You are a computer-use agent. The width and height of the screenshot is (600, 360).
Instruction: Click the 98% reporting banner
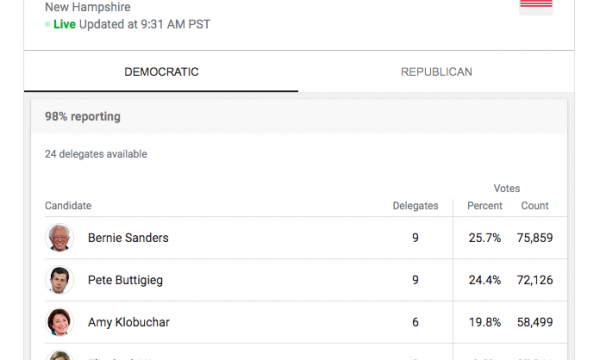[x=299, y=116]
